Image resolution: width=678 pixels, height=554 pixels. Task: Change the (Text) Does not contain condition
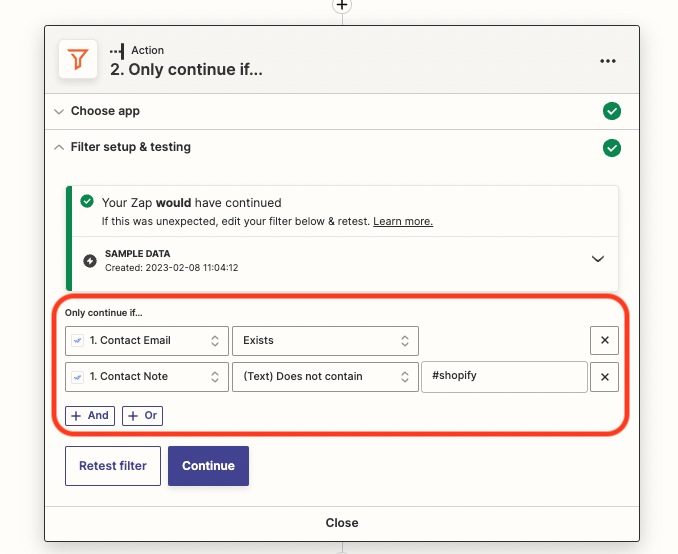pos(325,377)
